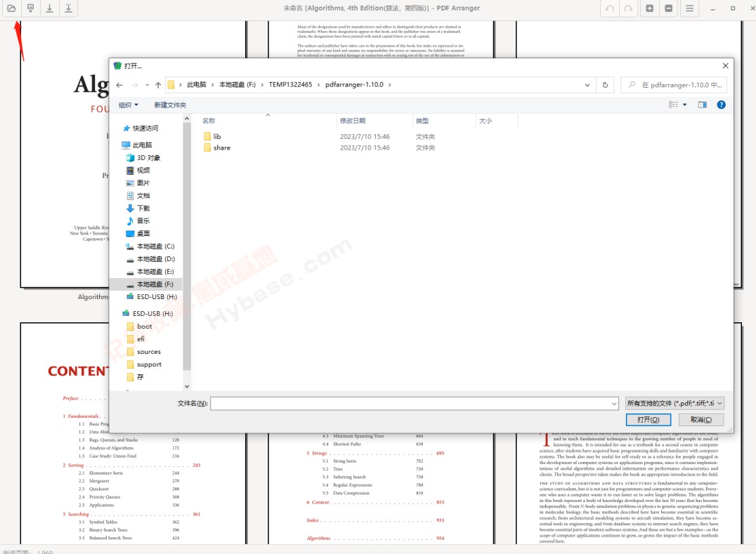The width and height of the screenshot is (756, 554).
Task: Open recent locations dropdown arrow
Action: click(x=147, y=85)
